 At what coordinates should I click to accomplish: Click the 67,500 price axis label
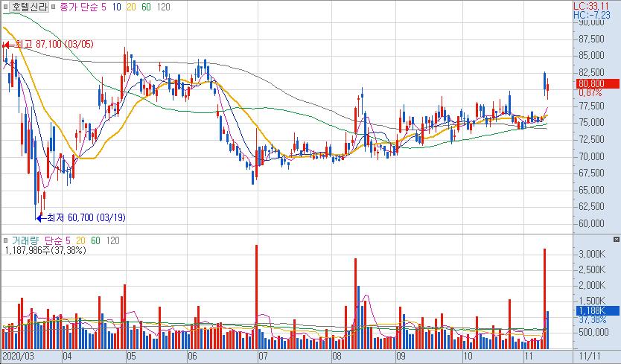(x=591, y=173)
